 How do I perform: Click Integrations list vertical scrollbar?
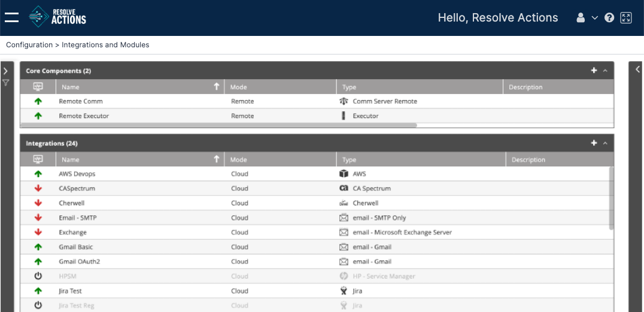tap(611, 198)
